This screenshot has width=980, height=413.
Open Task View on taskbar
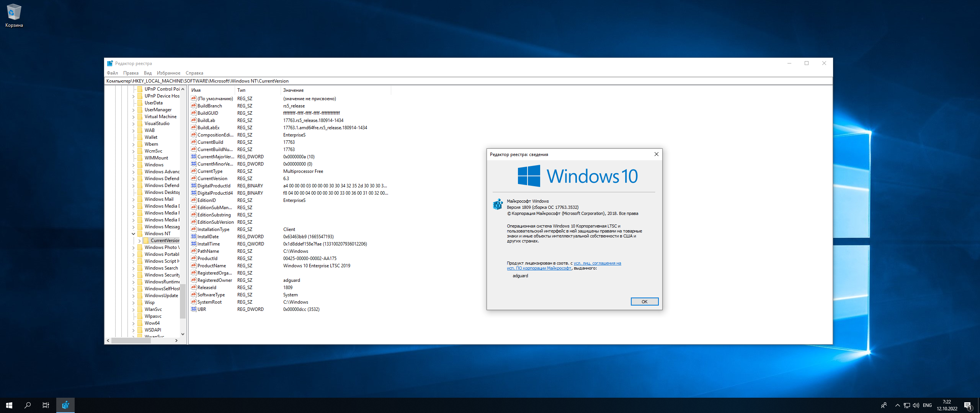point(46,405)
